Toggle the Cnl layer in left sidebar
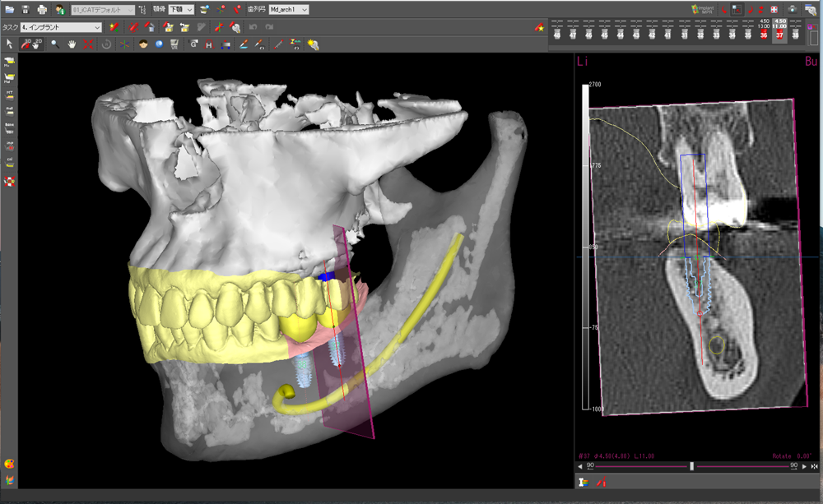 (x=9, y=162)
